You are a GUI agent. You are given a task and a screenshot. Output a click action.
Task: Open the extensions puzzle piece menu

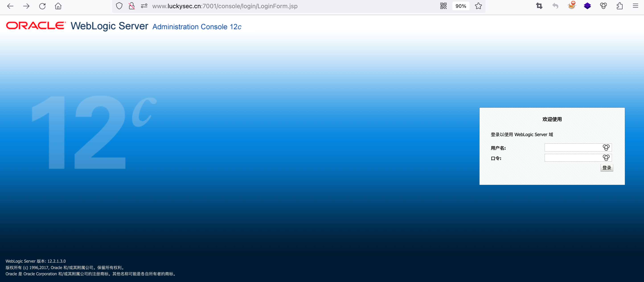pos(619,6)
